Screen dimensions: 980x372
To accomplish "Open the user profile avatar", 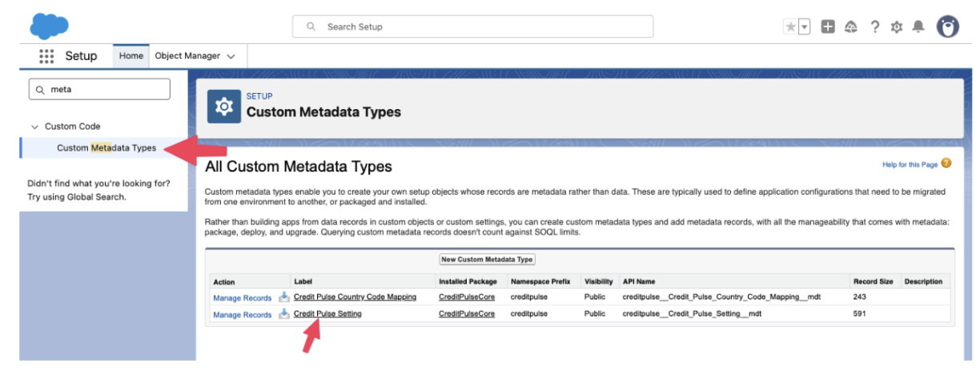I will click(x=948, y=26).
